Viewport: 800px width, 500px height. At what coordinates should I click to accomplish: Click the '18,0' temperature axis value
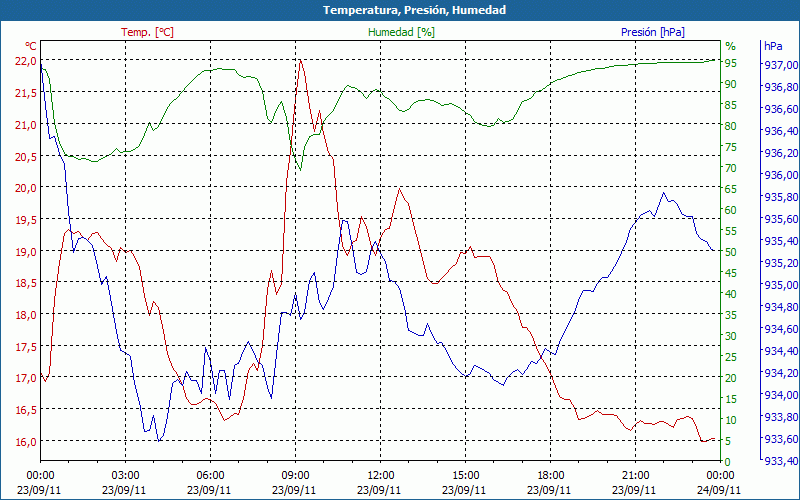[x=26, y=315]
